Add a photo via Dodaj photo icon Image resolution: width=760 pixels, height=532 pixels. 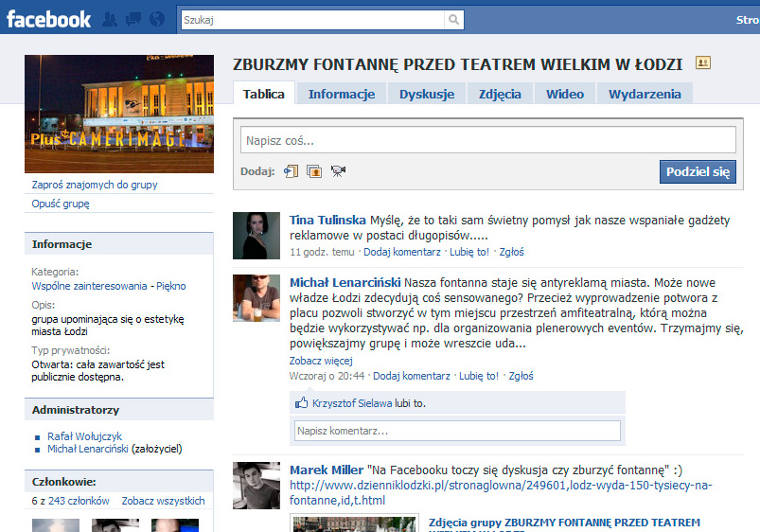[x=314, y=171]
